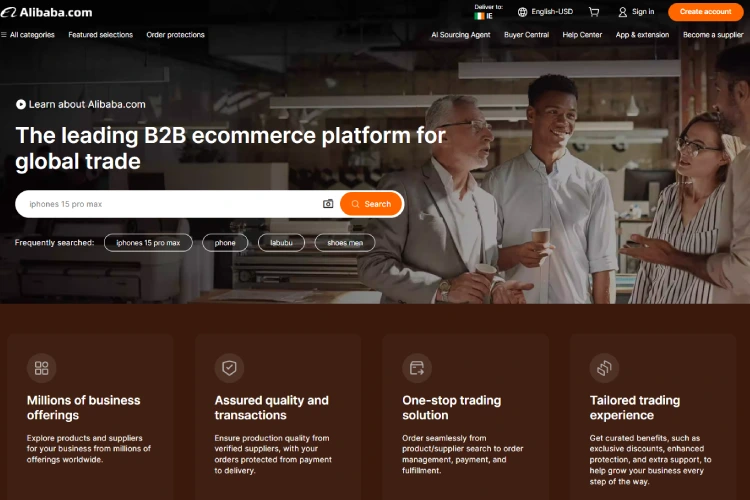Viewport: 750px width, 500px height.
Task: Open the Order protections menu
Action: [175, 35]
